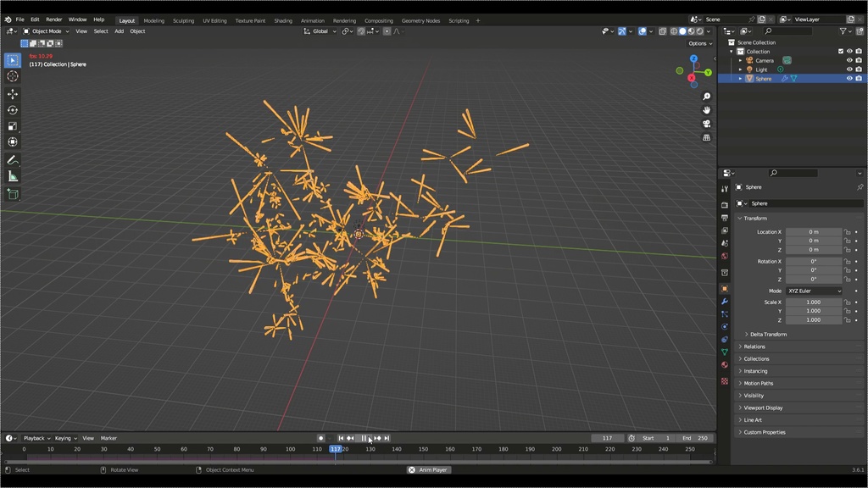Select the Cursor tool in the toolbar

(13, 76)
